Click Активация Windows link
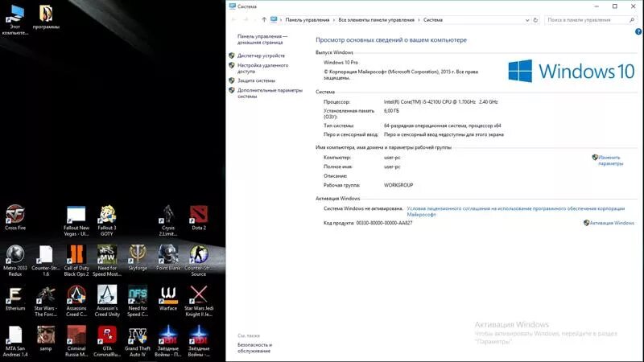 coord(612,223)
